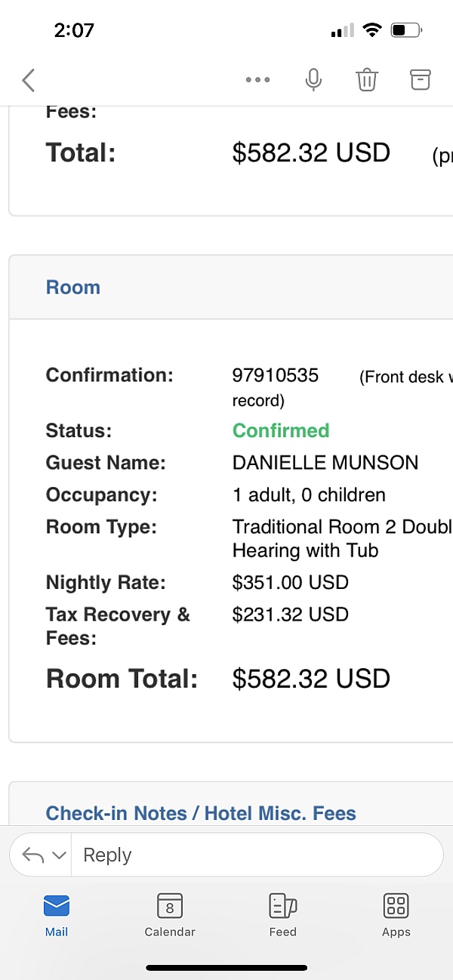This screenshot has width=453, height=980.
Task: Open the Calendar tab icon
Action: (x=170, y=905)
